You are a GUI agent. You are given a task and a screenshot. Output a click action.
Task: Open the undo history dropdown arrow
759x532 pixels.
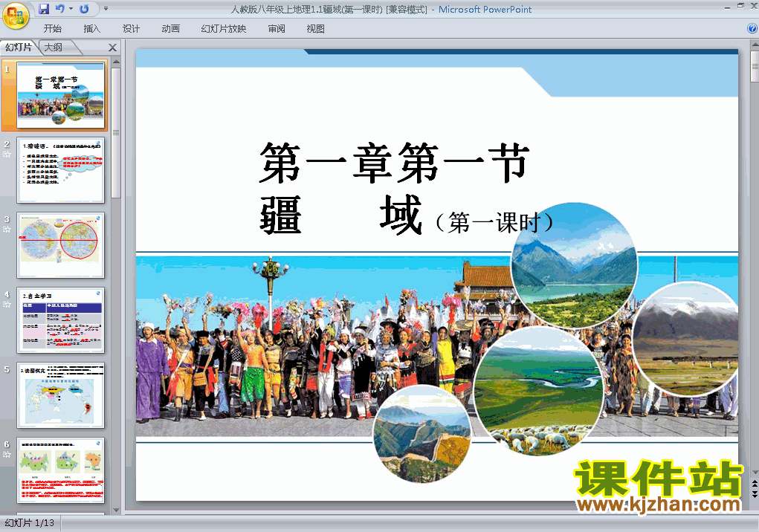(71, 9)
